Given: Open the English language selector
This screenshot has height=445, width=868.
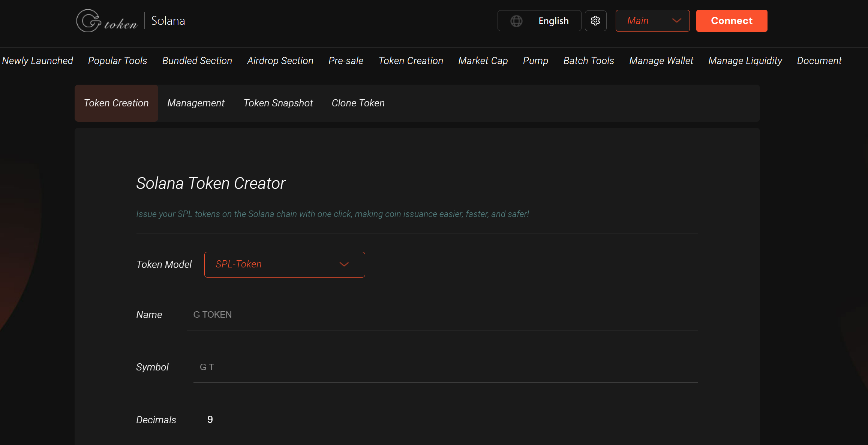Looking at the screenshot, I should [553, 21].
